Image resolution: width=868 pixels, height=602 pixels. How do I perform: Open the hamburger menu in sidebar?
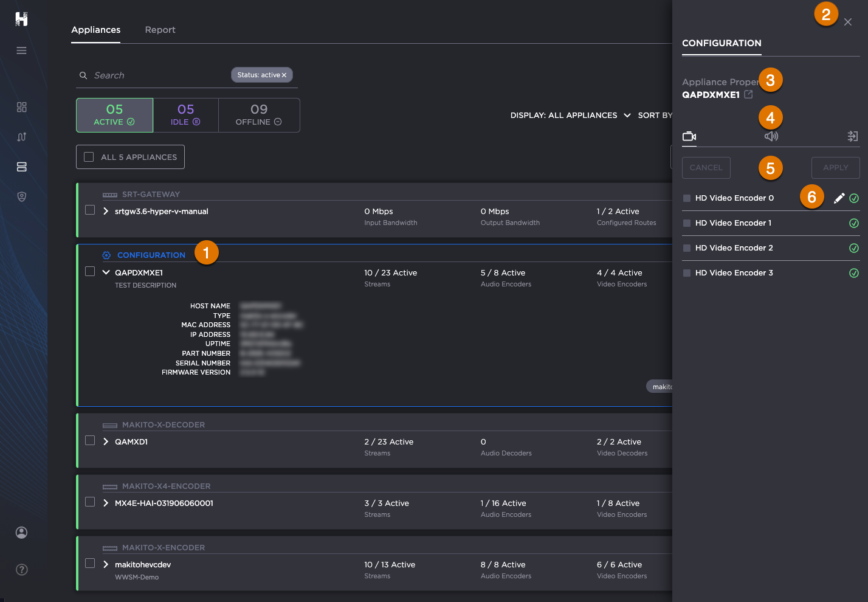tap(21, 50)
